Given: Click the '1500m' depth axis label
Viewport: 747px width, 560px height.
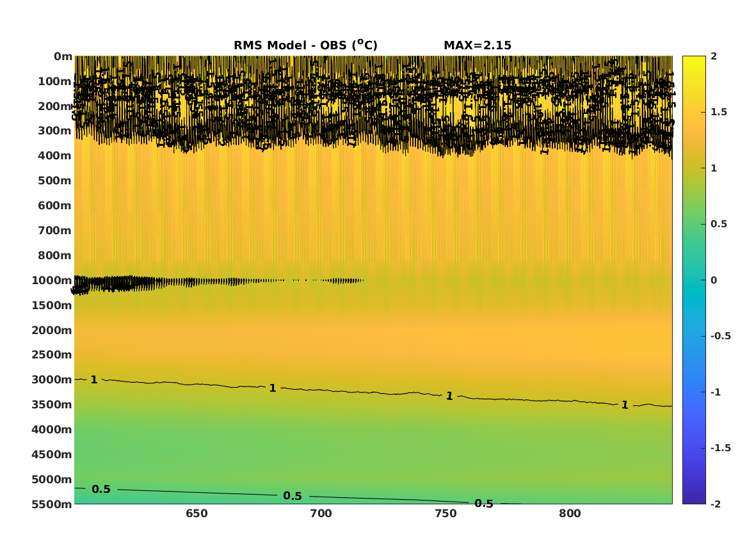Looking at the screenshot, I should point(52,305).
